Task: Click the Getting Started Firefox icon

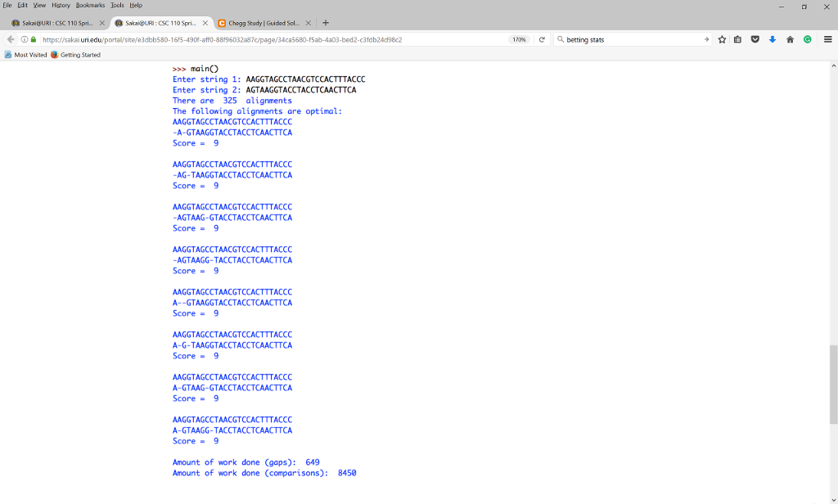Action: coord(54,54)
